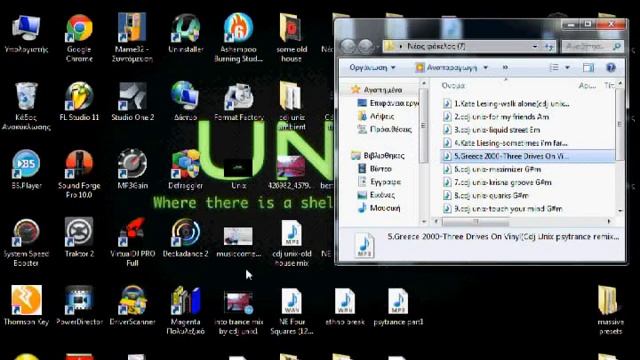Select file '3.cdj unix-liquid street Em'

[x=491, y=130]
